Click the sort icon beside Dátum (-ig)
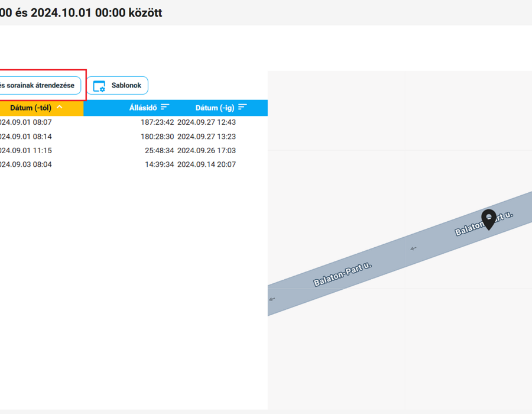 (x=242, y=107)
